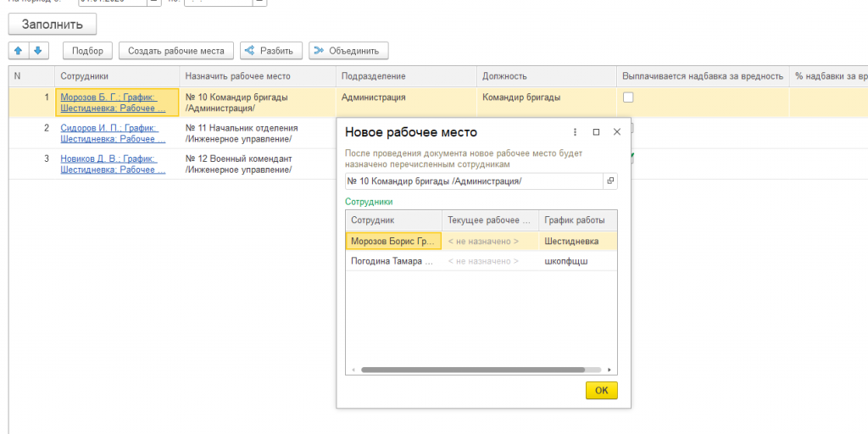The width and height of the screenshot is (868, 434).
Task: Sort by the Сотрудники column header
Action: [x=117, y=76]
